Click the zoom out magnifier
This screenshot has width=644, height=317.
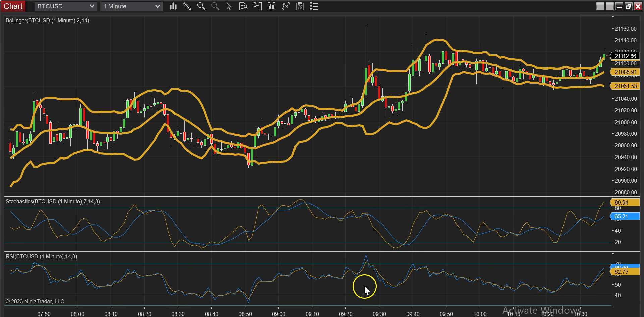point(215,6)
